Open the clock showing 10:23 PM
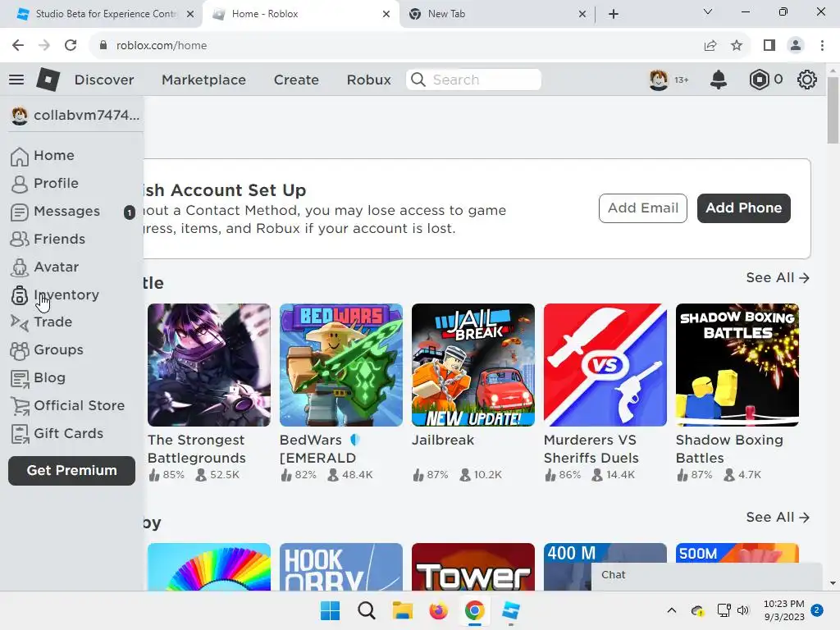Viewport: 840px width, 630px height. coord(783,610)
